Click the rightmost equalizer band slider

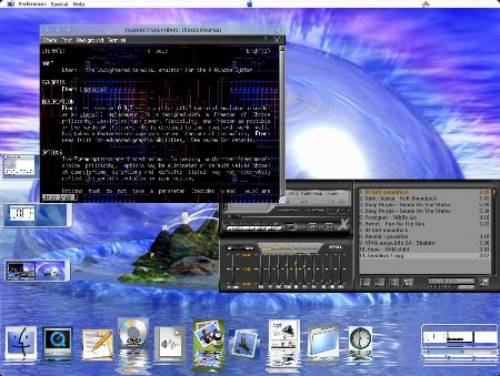click(x=341, y=269)
